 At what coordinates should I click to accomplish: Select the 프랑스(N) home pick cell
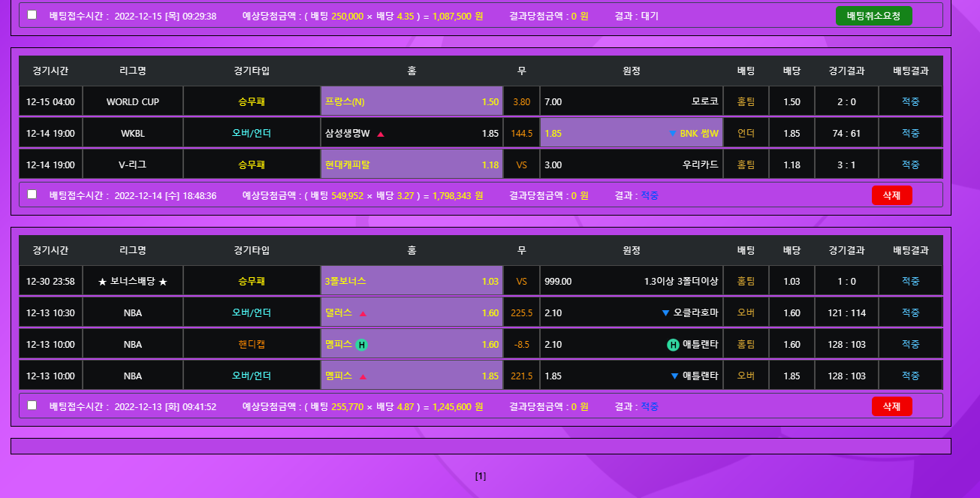pos(412,102)
